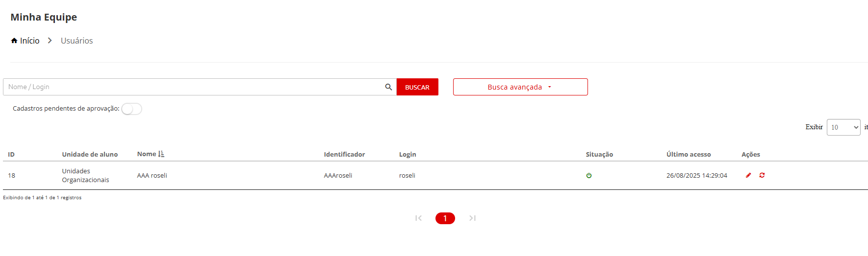Enable the Cadastros pendentes de aprovação toggle
Image resolution: width=868 pixels, height=256 pixels.
tap(131, 109)
